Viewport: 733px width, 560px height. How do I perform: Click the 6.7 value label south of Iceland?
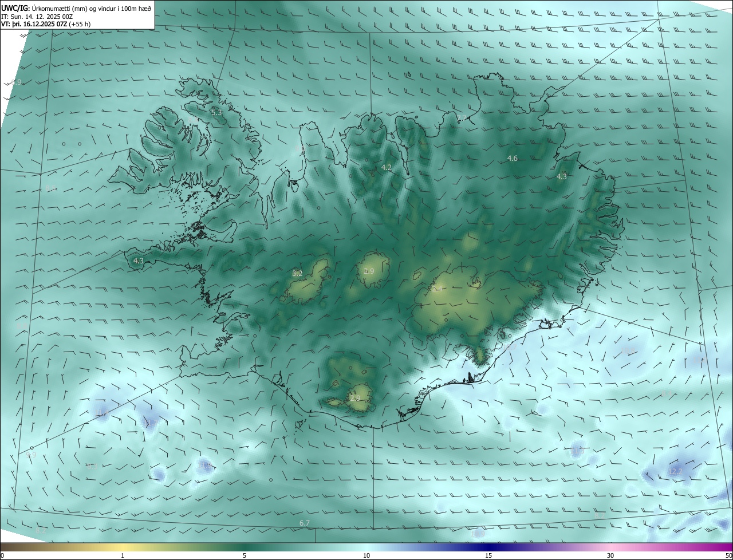click(x=305, y=523)
